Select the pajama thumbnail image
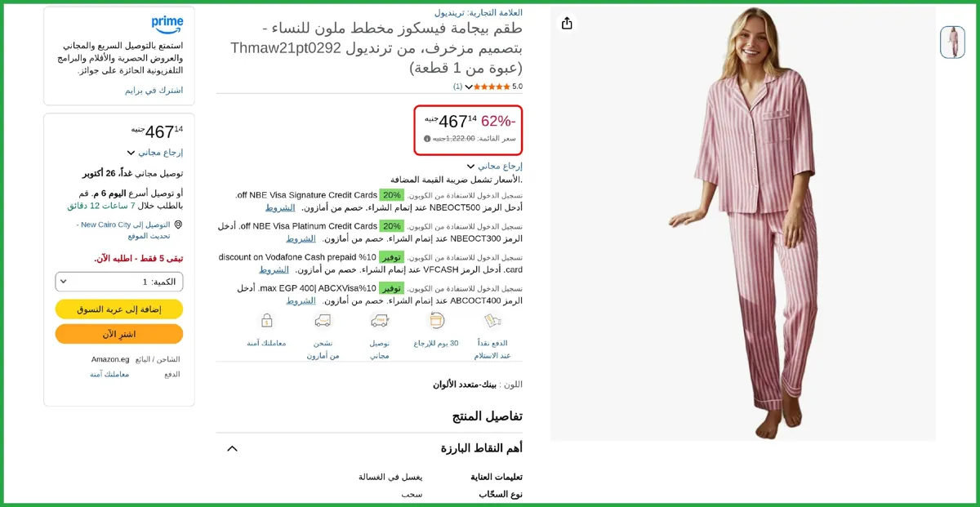The height and width of the screenshot is (507, 980). (952, 42)
